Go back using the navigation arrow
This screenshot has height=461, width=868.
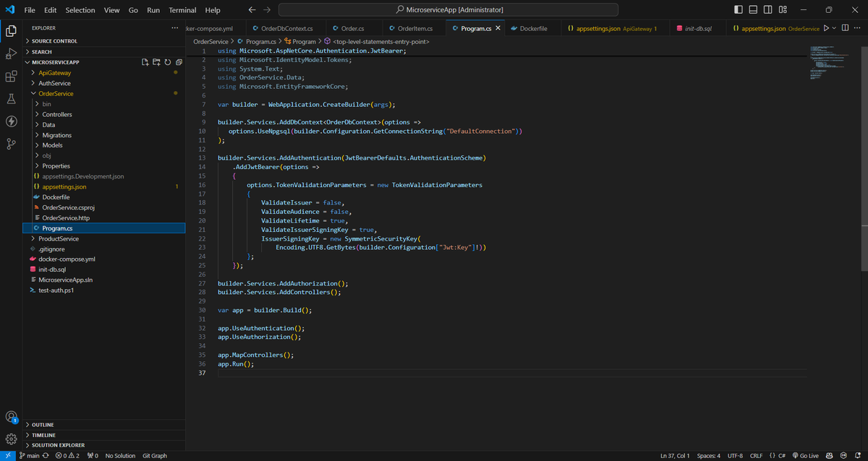(252, 10)
